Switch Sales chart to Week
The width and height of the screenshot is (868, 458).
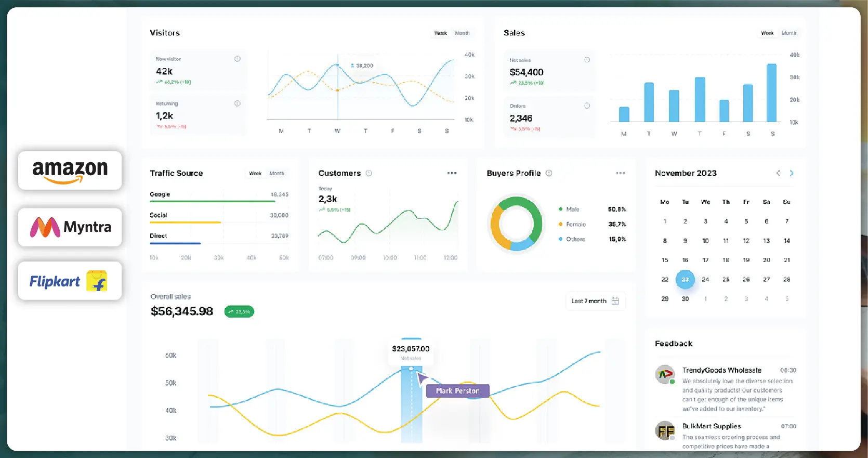[x=767, y=33]
